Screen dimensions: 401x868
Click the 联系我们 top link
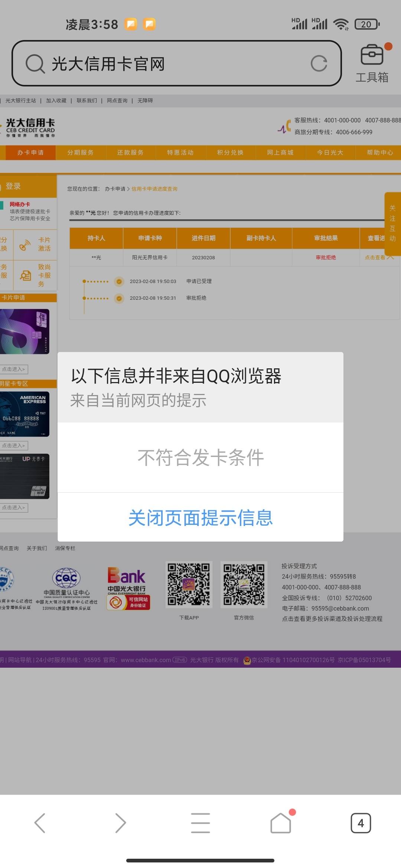[87, 101]
